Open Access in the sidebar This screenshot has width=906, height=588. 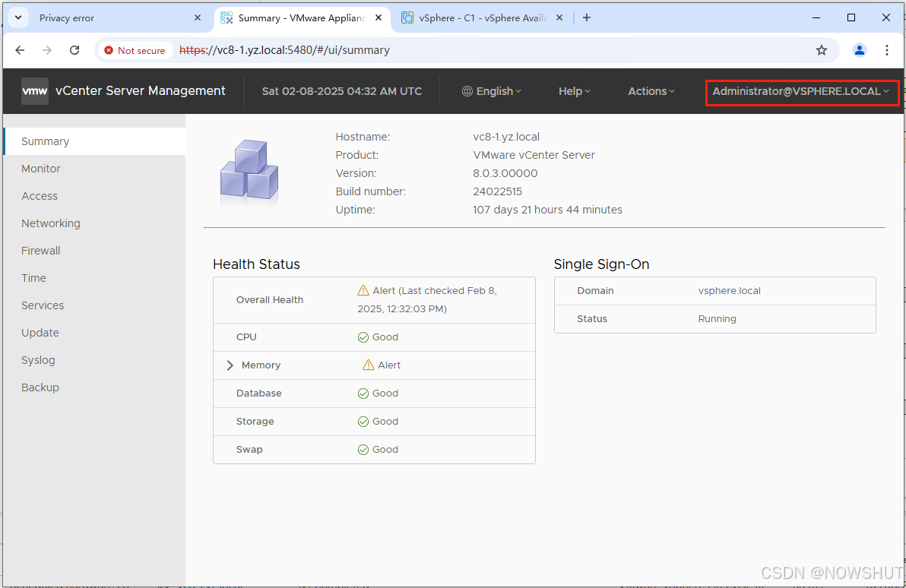coord(95,196)
